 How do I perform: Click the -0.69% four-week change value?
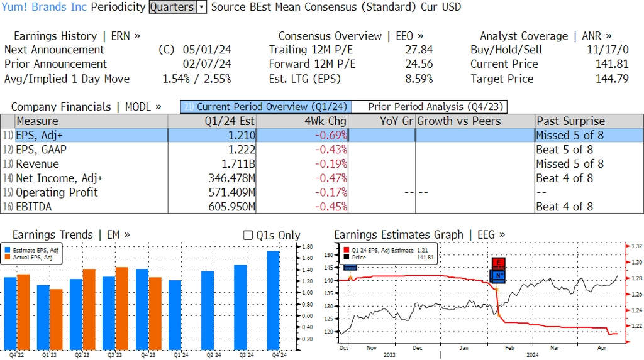click(331, 136)
